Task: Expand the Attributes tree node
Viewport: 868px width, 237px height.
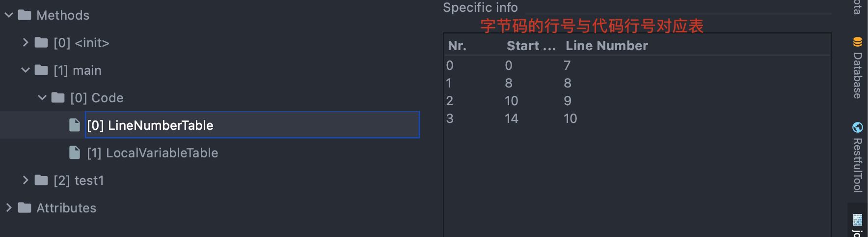Action: pos(9,208)
